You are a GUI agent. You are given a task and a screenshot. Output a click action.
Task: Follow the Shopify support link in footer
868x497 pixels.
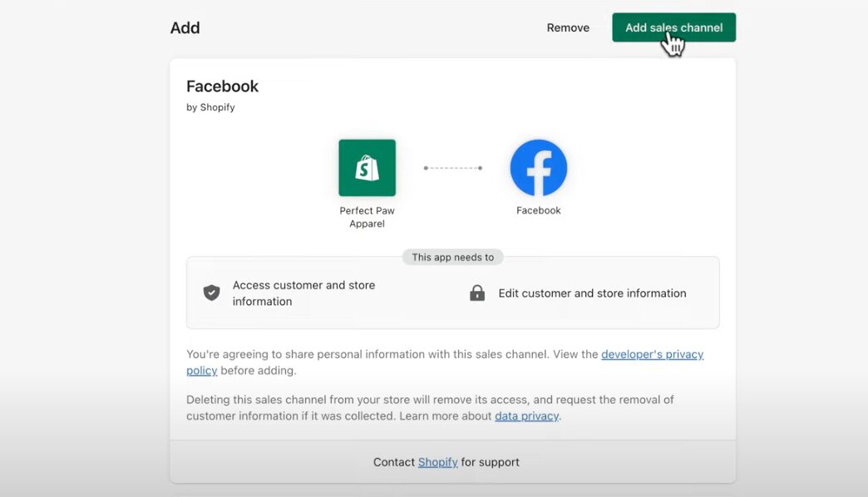[437, 462]
